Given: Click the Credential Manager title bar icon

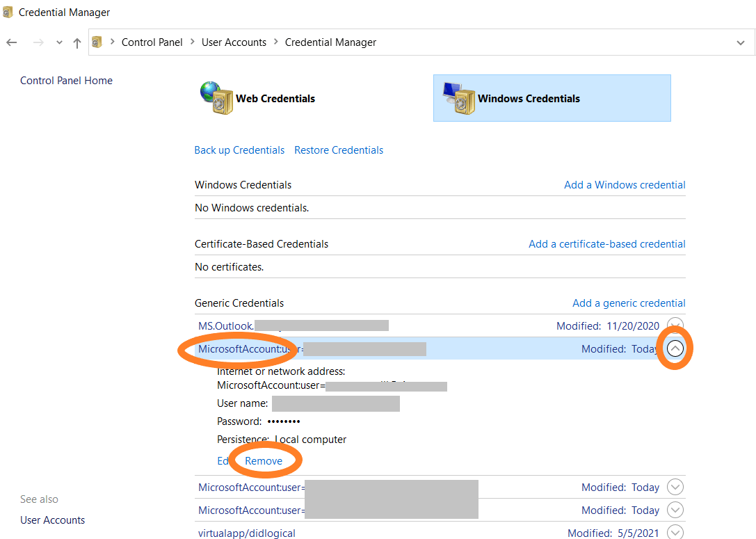Looking at the screenshot, I should 8,12.
